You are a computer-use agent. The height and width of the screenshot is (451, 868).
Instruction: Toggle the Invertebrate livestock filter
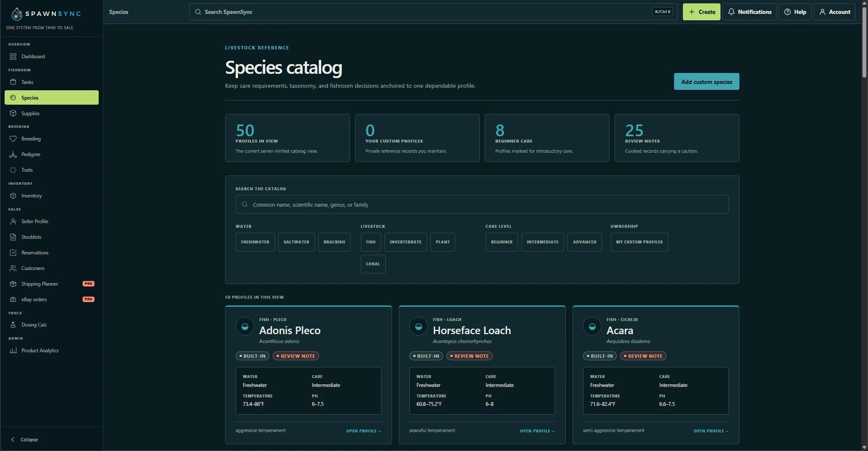point(406,242)
